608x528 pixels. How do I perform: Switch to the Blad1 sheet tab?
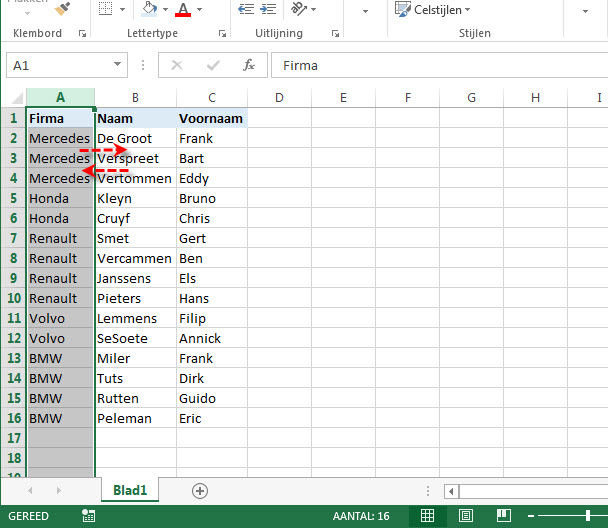130,490
